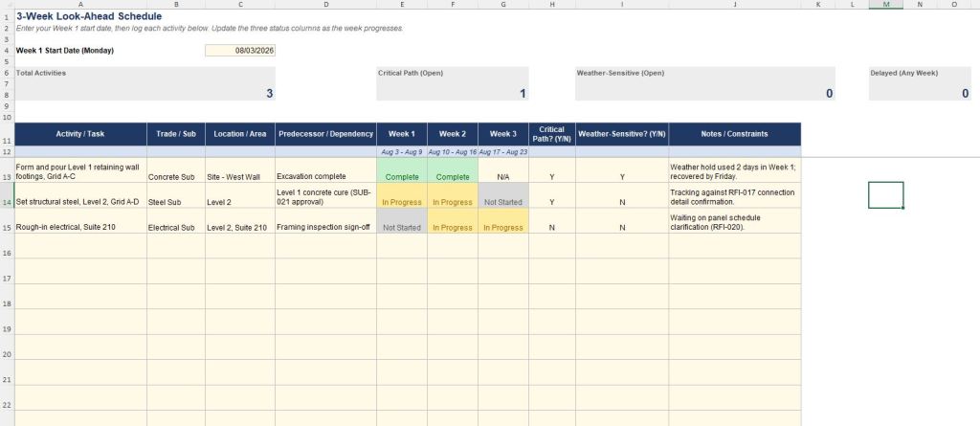Screen dimensions: 980x426
Task: Select Week 1 "In Progress" for the structural steel row
Action: 402,196
